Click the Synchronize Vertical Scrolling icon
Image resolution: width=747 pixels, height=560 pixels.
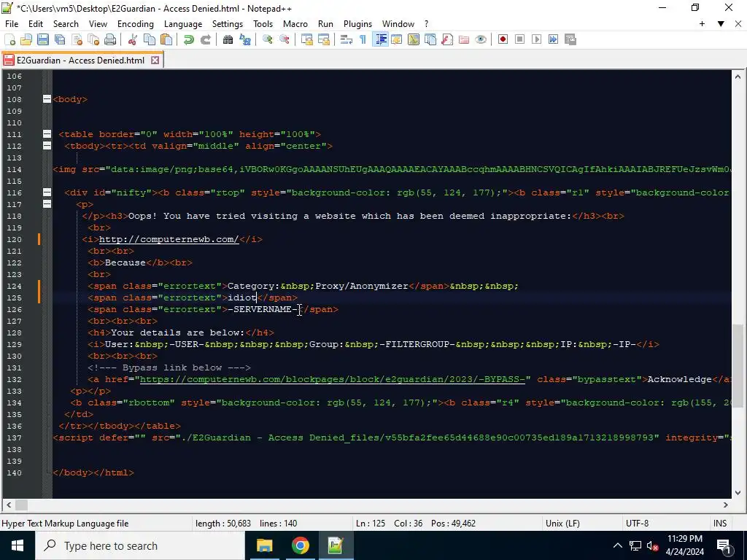[x=307, y=39]
